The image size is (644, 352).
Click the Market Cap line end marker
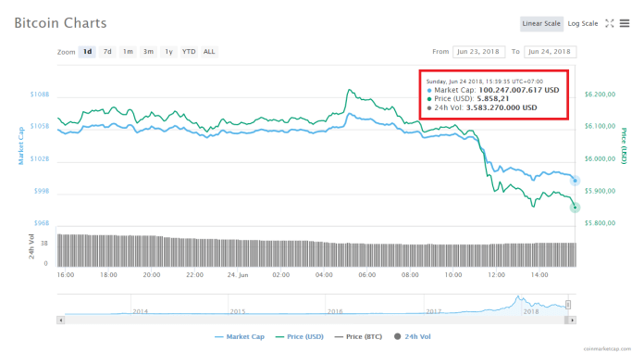(575, 181)
